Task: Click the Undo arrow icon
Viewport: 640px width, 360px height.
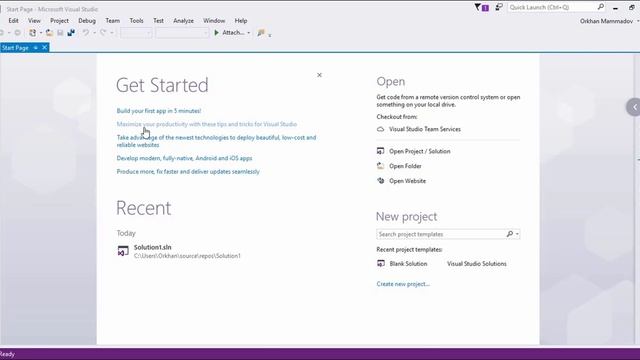Action: tap(86, 33)
